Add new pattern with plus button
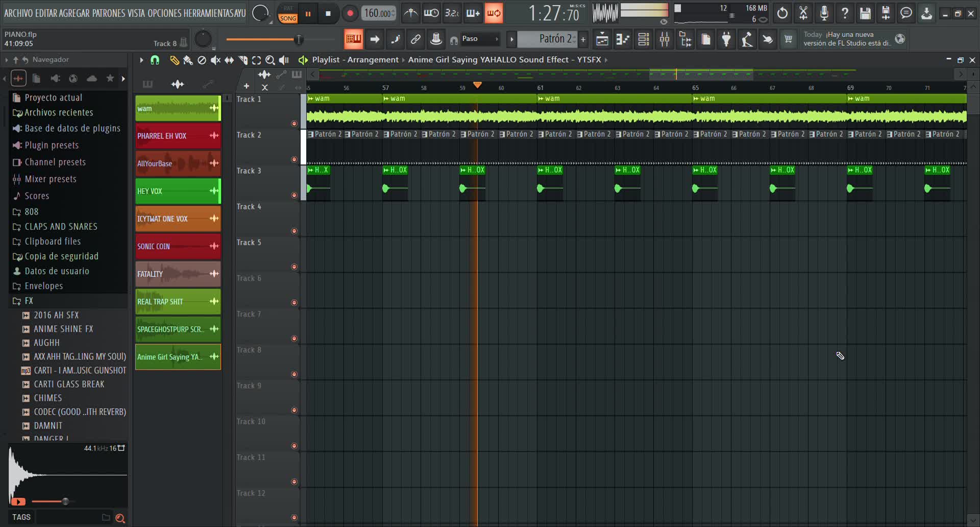 (x=583, y=39)
